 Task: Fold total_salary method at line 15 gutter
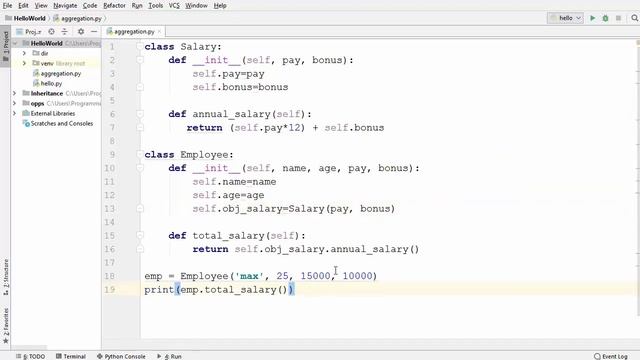(140, 236)
